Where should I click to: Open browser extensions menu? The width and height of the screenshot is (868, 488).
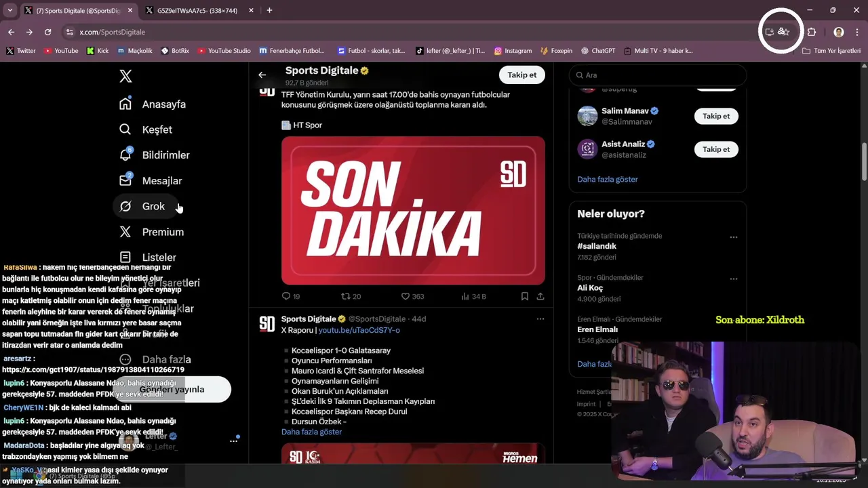pyautogui.click(x=812, y=32)
